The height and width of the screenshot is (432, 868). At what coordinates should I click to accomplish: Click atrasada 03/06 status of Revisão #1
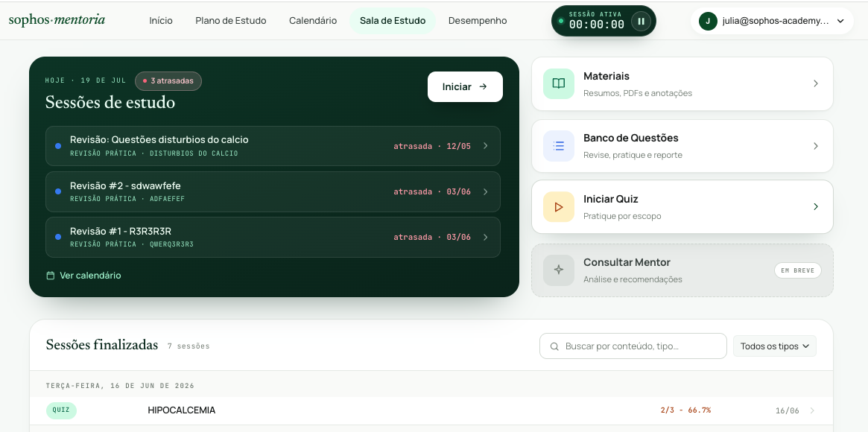click(x=432, y=238)
